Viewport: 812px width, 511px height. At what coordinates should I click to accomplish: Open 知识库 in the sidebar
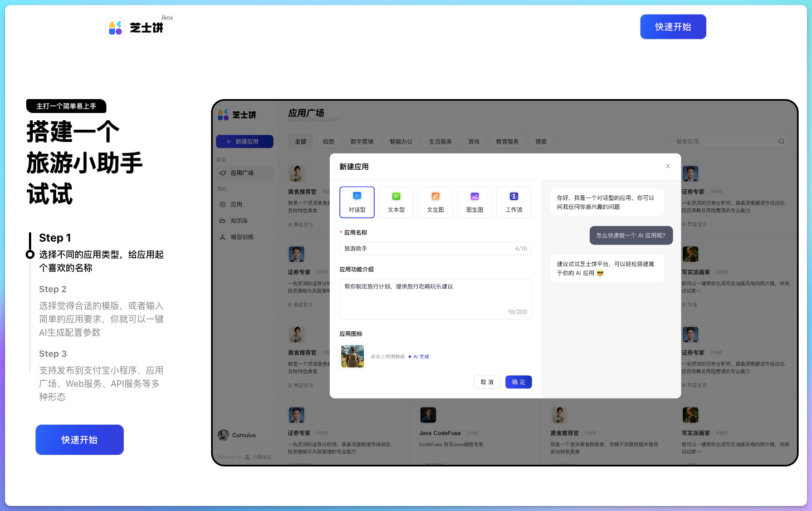(x=239, y=221)
